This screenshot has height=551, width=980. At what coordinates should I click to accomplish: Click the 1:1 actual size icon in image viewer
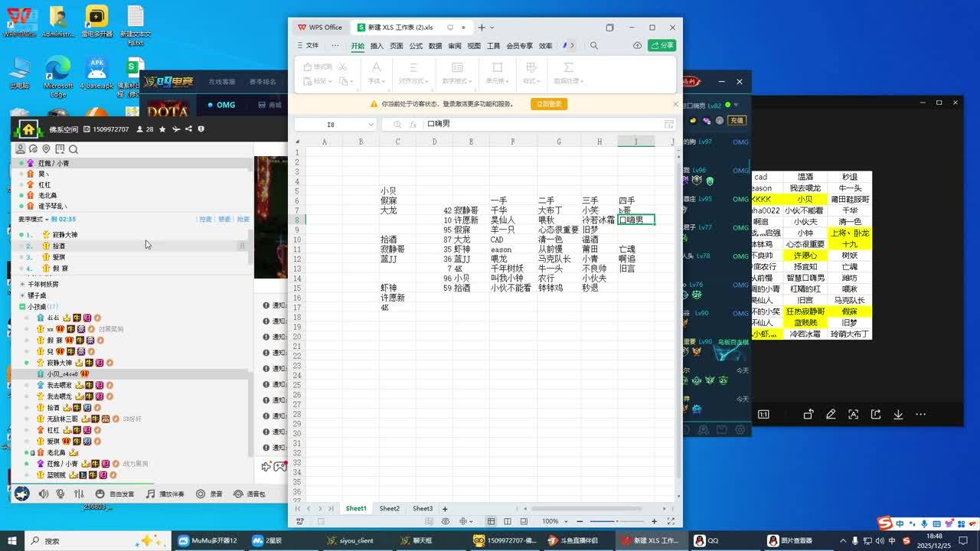[x=763, y=414]
